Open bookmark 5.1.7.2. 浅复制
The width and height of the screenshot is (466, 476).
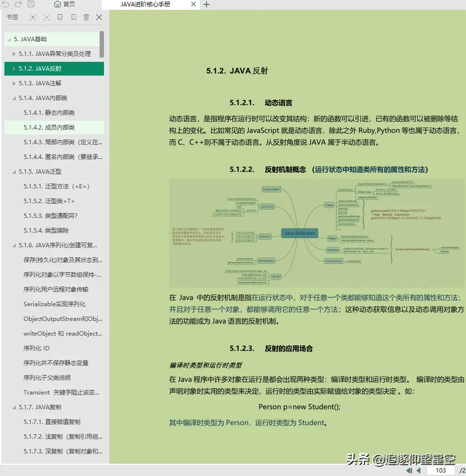[x=63, y=437]
